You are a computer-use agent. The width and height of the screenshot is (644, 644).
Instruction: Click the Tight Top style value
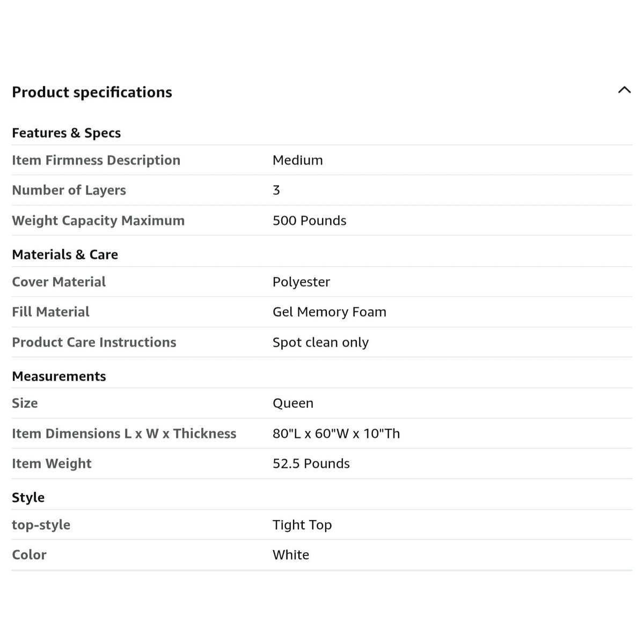pos(302,525)
